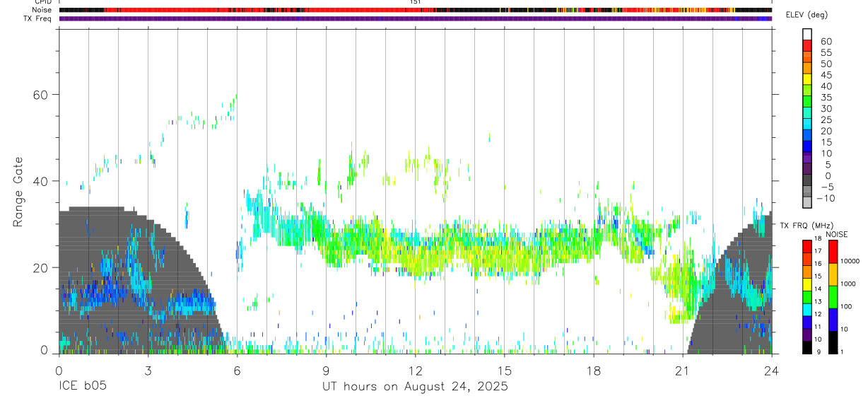Click the 25 label on ELEV colorbar
The height and width of the screenshot is (401, 868).
tap(826, 120)
